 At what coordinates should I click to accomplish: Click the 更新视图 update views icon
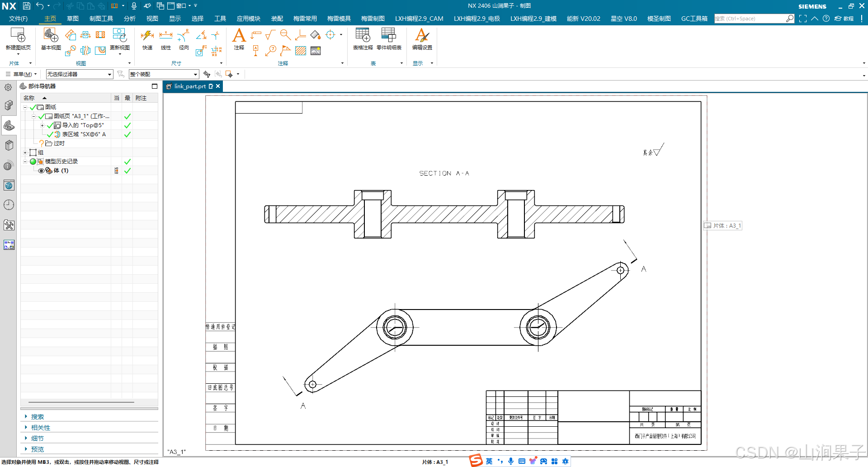[x=120, y=35]
